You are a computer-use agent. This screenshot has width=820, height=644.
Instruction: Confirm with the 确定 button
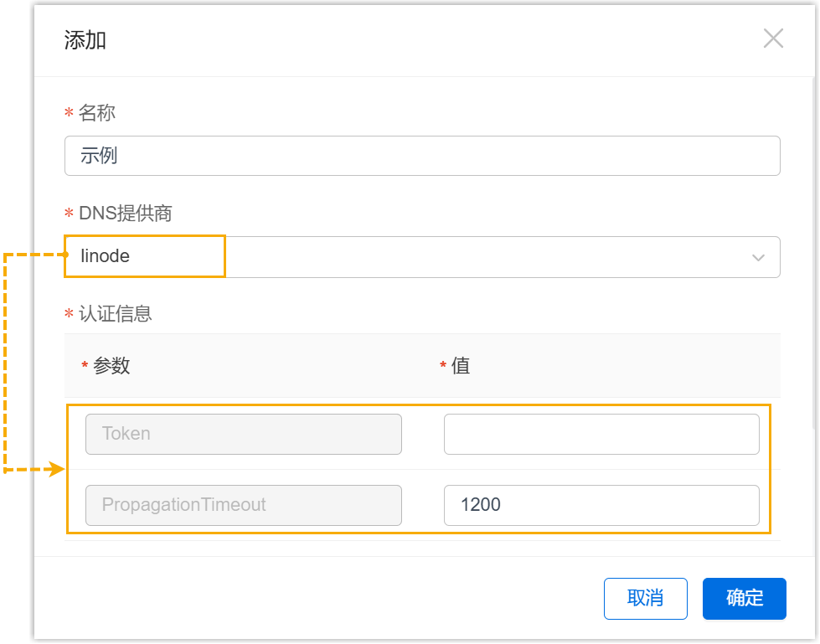(x=744, y=598)
